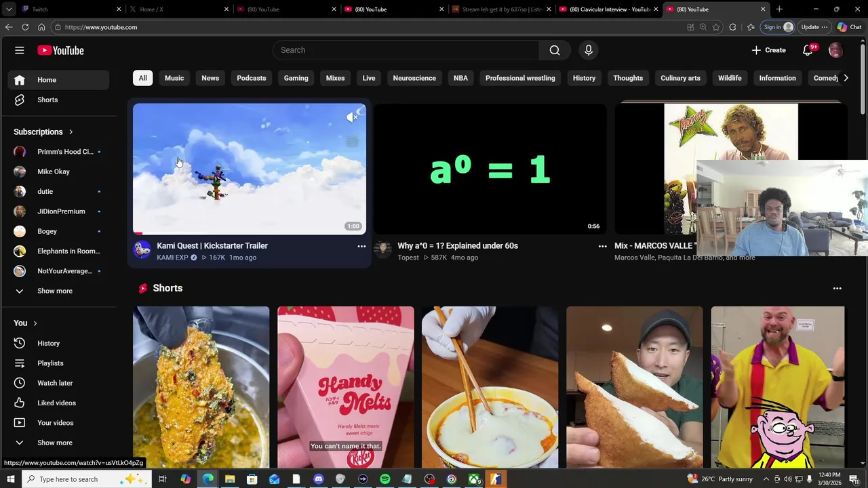The width and height of the screenshot is (868, 488).
Task: Select the Professional wrestling filter chip
Action: [520, 78]
